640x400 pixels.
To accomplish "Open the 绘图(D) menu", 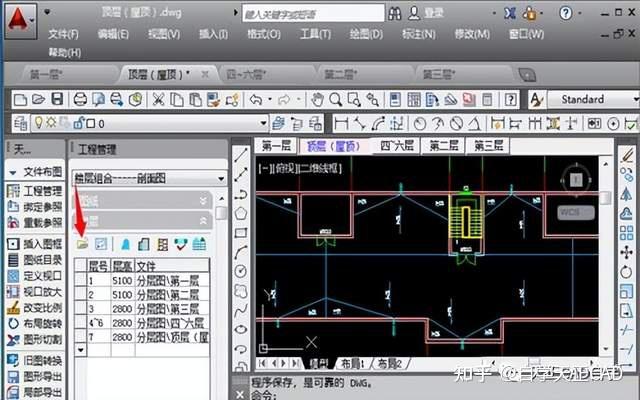I will (x=366, y=33).
